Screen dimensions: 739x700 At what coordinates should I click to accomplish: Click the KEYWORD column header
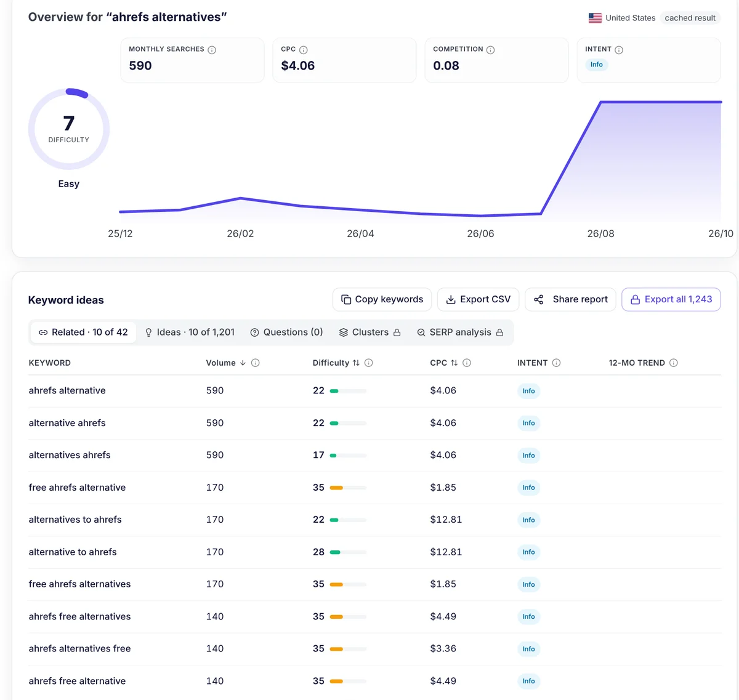(50, 363)
